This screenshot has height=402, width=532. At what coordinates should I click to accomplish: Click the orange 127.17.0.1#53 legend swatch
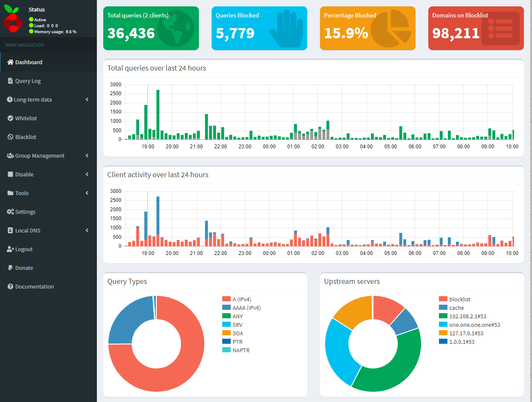point(443,333)
